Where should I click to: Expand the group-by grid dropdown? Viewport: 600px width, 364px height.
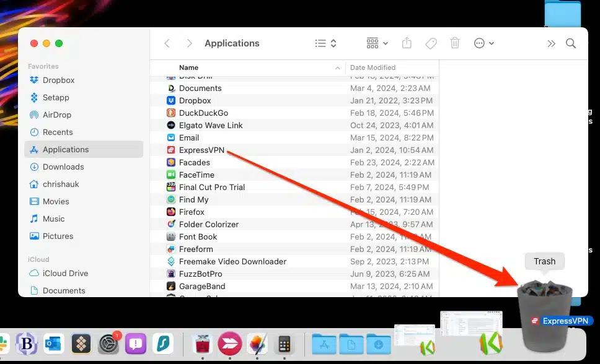point(377,43)
